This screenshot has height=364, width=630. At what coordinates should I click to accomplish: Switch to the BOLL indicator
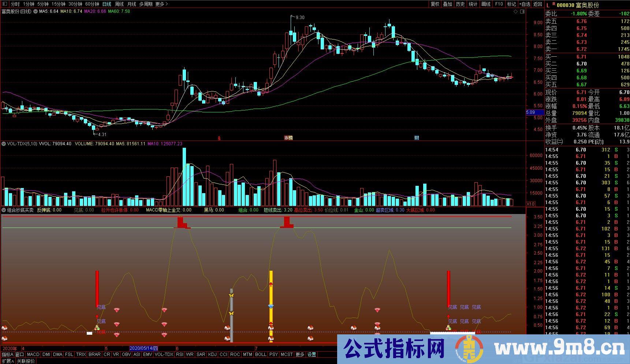coord(261,354)
